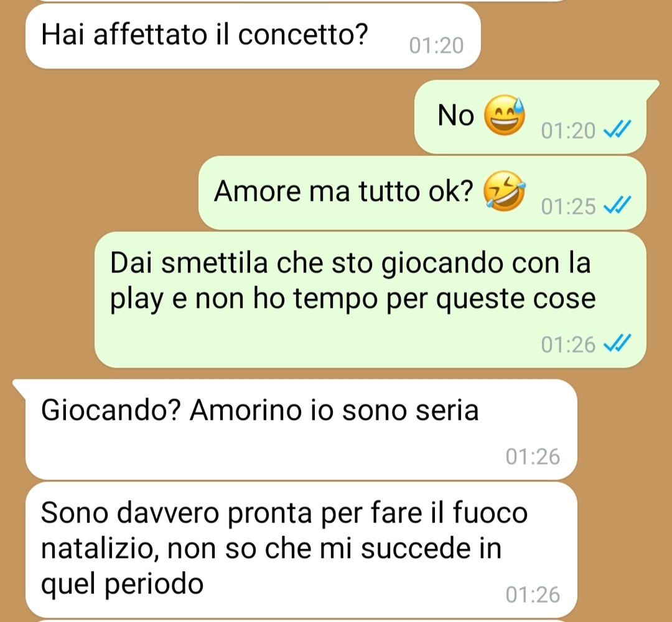Screen dimensions: 672x622
Task: Click 01:26 timestamp under Giocando message
Action: pyautogui.click(x=533, y=456)
